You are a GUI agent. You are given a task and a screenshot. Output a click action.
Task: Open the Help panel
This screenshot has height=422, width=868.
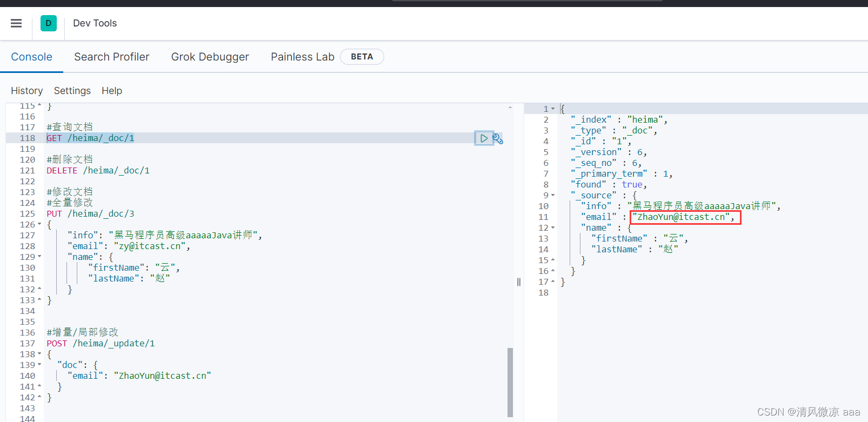(112, 91)
